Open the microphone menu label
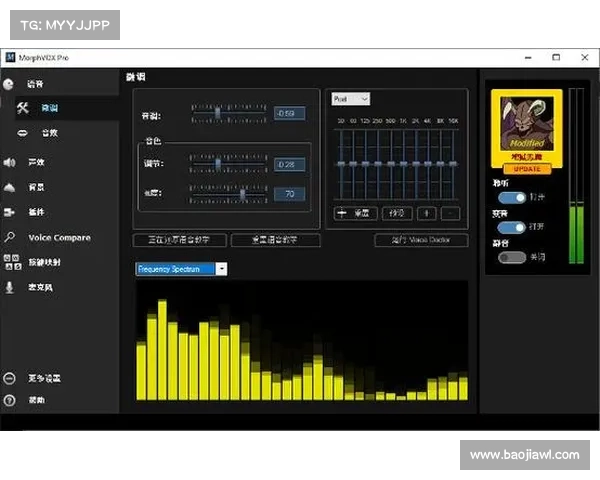The height and width of the screenshot is (480, 600). tap(40, 287)
